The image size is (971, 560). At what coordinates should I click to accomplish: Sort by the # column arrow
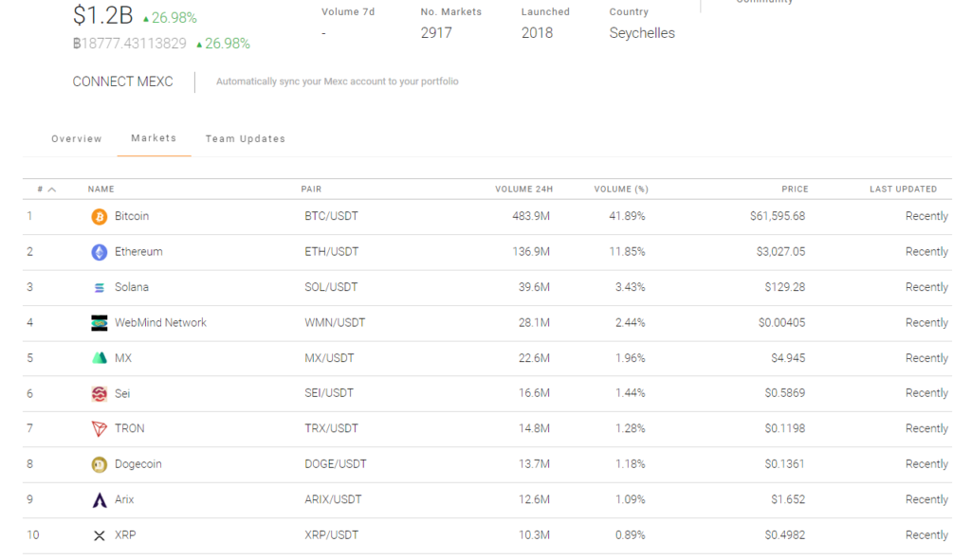tap(51, 190)
